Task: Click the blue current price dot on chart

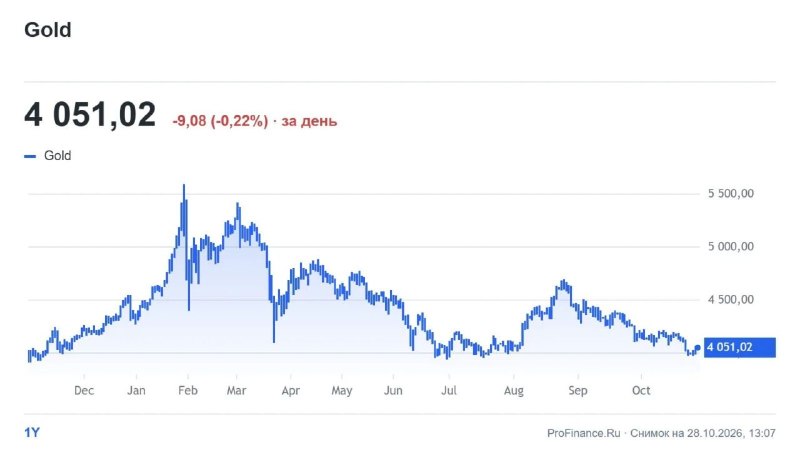Action: [x=697, y=347]
